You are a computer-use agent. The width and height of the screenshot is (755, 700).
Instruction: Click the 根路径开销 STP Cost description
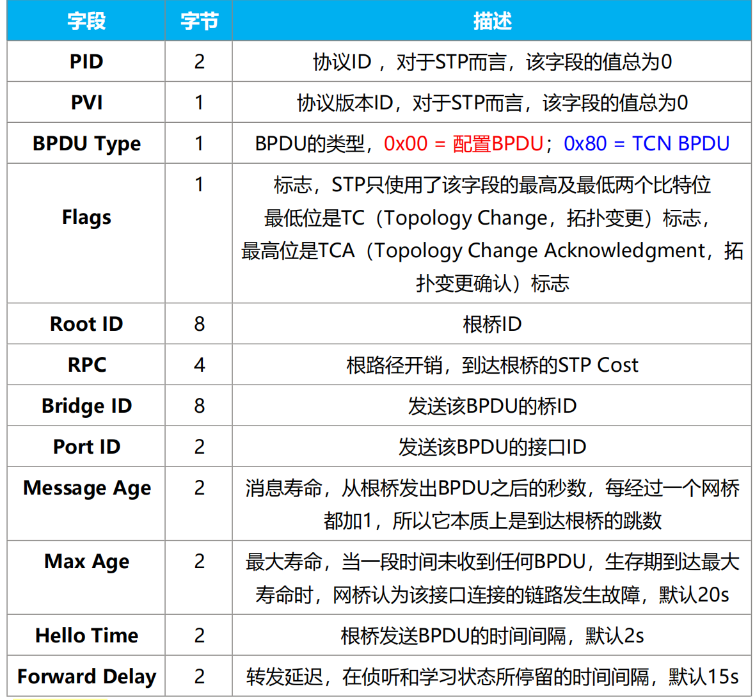tap(492, 365)
